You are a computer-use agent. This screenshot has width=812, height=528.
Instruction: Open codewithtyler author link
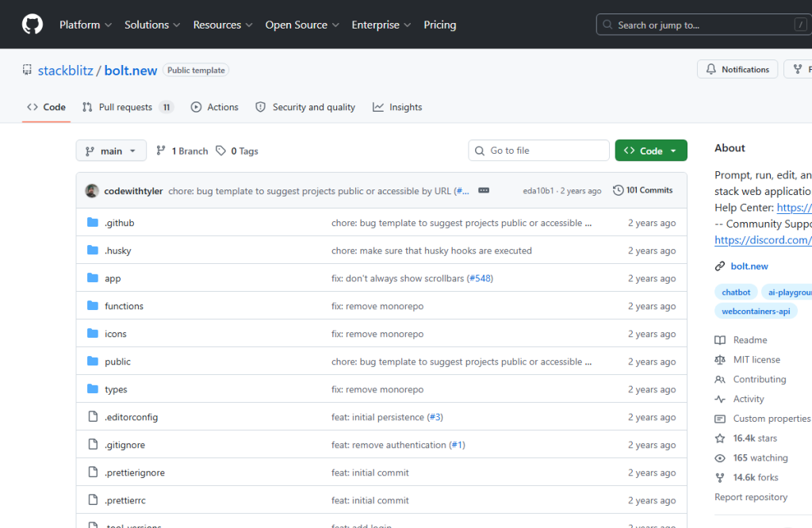pyautogui.click(x=133, y=191)
